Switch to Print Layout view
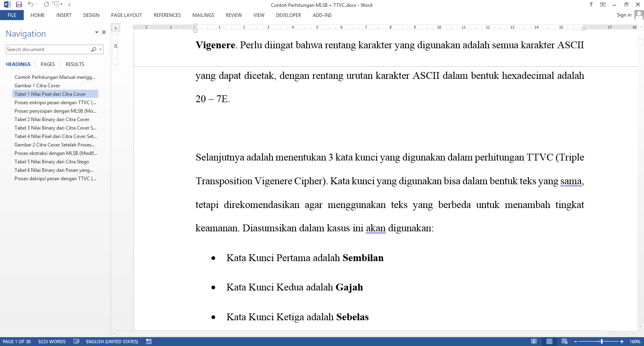The width and height of the screenshot is (644, 346). (549, 342)
